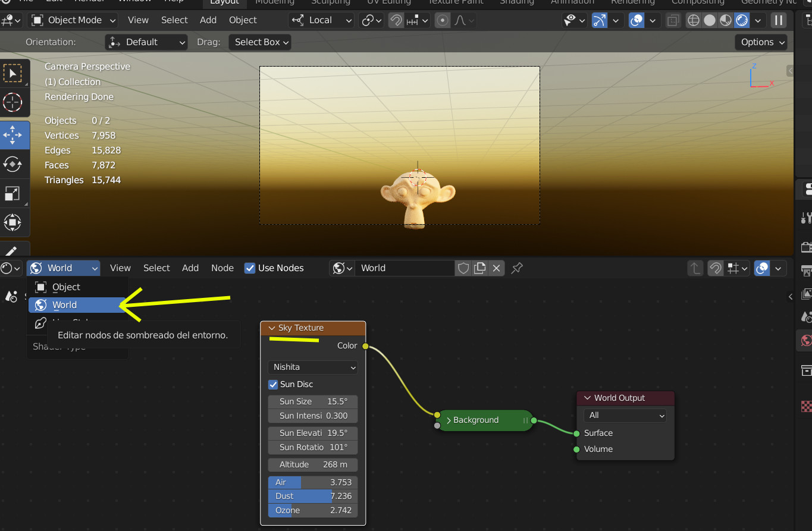
Task: Click the Altitude value field
Action: [x=313, y=464]
